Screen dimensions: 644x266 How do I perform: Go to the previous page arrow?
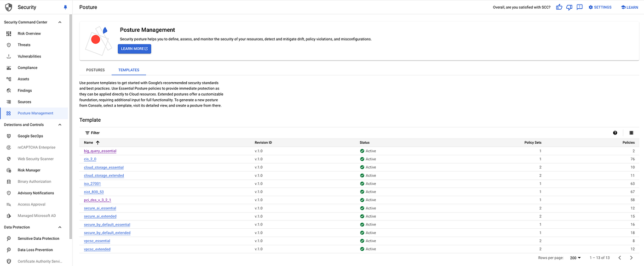pos(620,258)
